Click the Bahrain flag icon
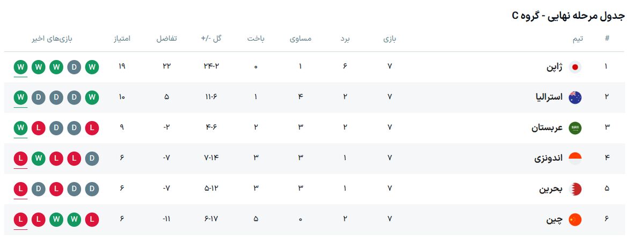Viewport: 644px width, 240px height. coord(575,189)
